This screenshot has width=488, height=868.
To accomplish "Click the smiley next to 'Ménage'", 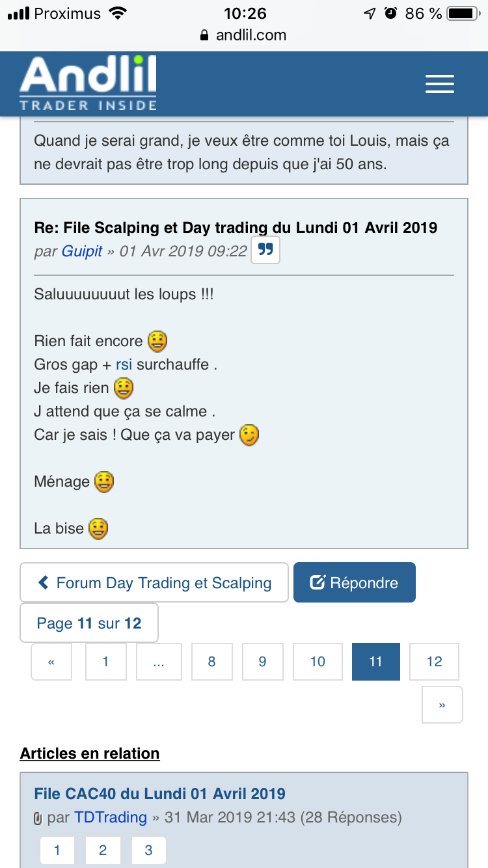I will click(104, 482).
